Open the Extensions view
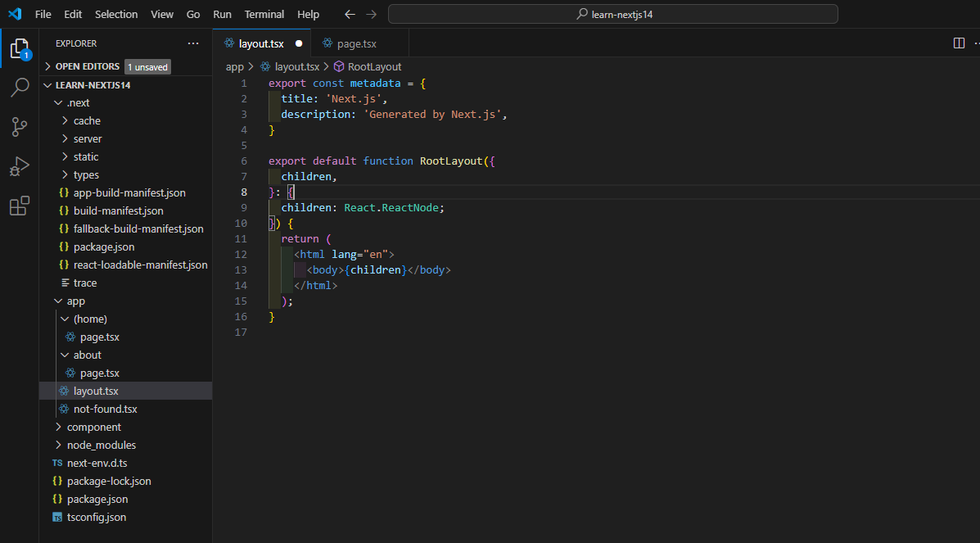This screenshot has width=980, height=543. 20,206
